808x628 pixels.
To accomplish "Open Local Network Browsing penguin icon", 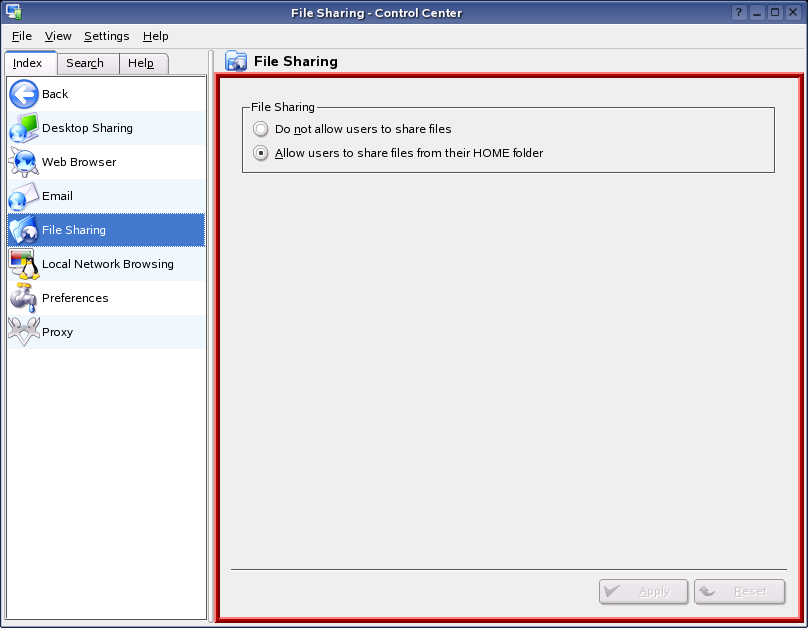I will (24, 264).
